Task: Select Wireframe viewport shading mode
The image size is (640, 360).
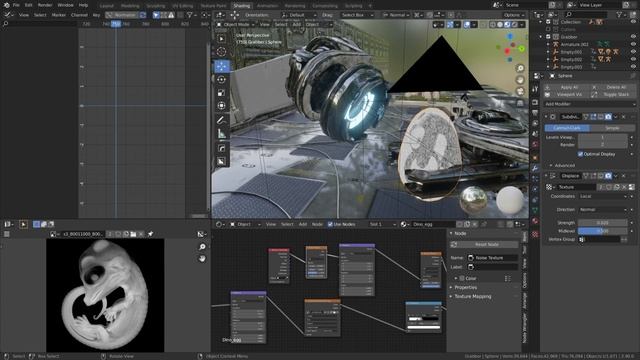Action: [x=493, y=24]
